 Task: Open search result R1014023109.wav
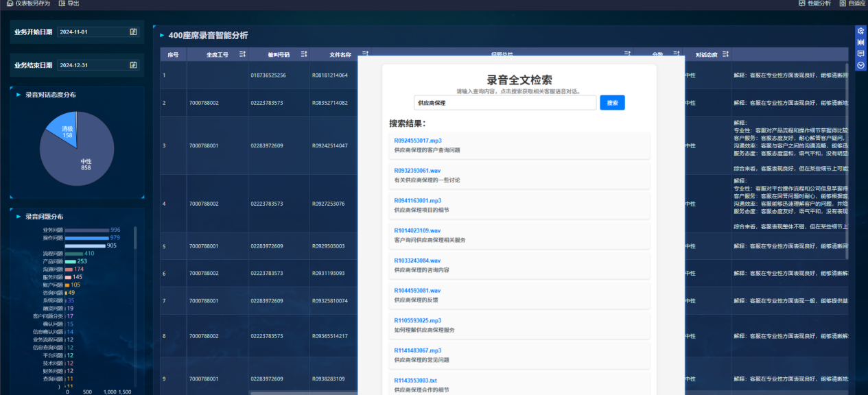coord(417,230)
